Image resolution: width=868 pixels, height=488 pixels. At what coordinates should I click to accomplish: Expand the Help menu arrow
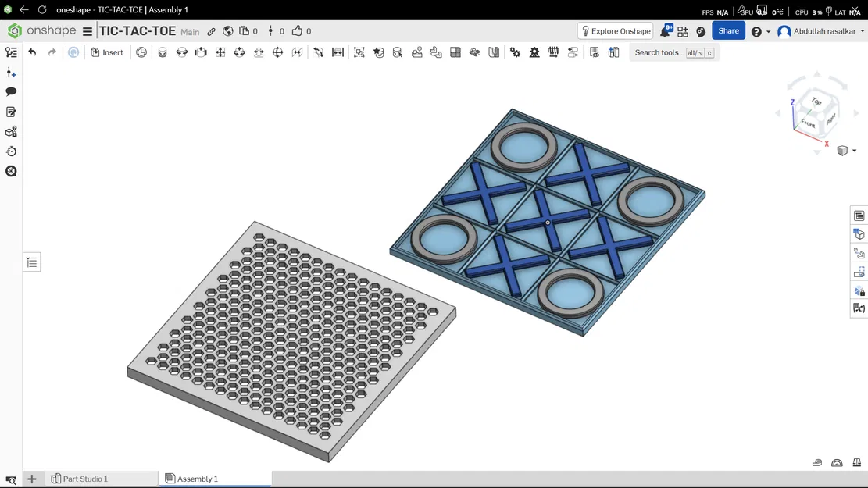(x=766, y=31)
